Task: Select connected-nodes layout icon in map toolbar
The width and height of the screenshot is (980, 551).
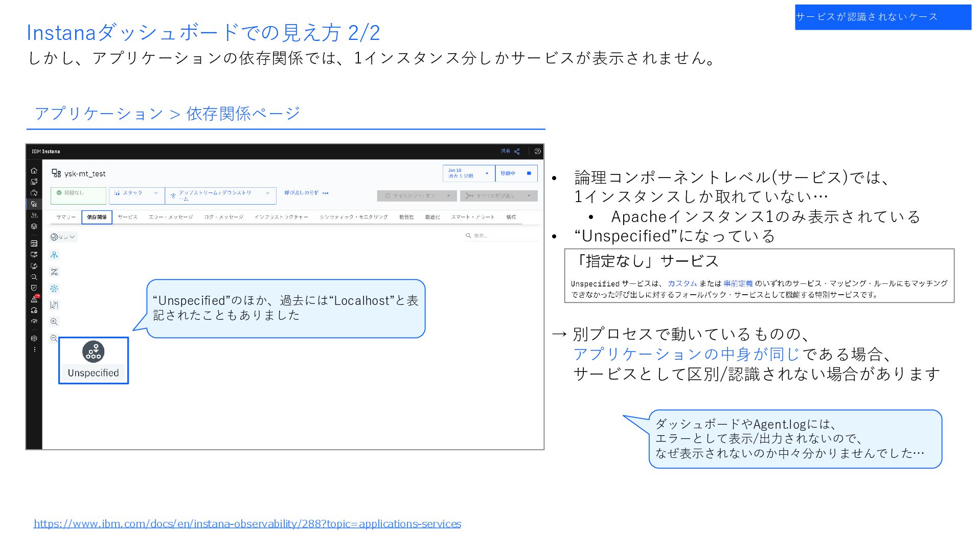Action: click(54, 272)
